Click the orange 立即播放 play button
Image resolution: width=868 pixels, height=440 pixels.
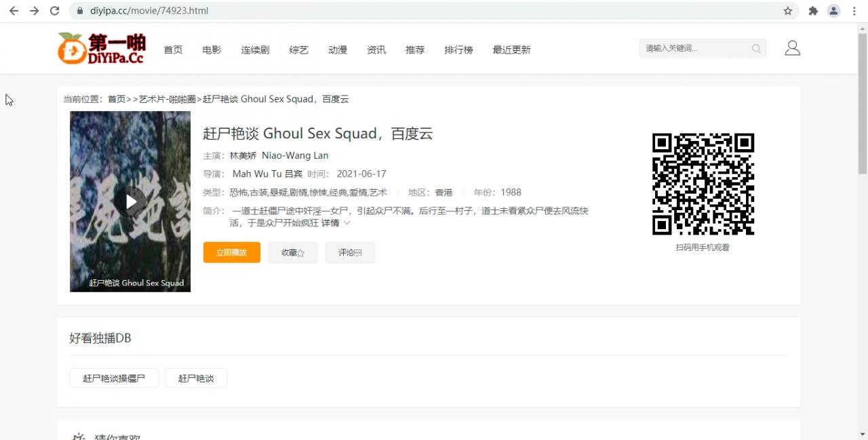click(x=231, y=252)
